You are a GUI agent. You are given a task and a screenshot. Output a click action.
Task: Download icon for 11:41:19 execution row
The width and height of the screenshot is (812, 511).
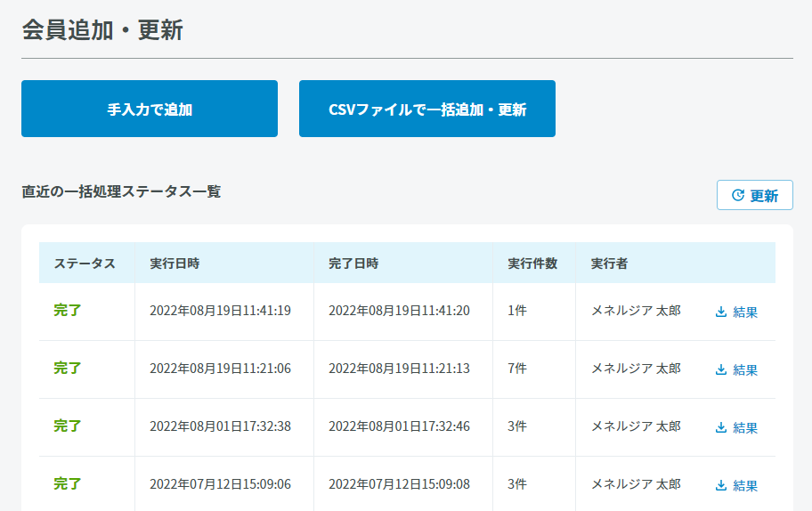[x=721, y=312]
